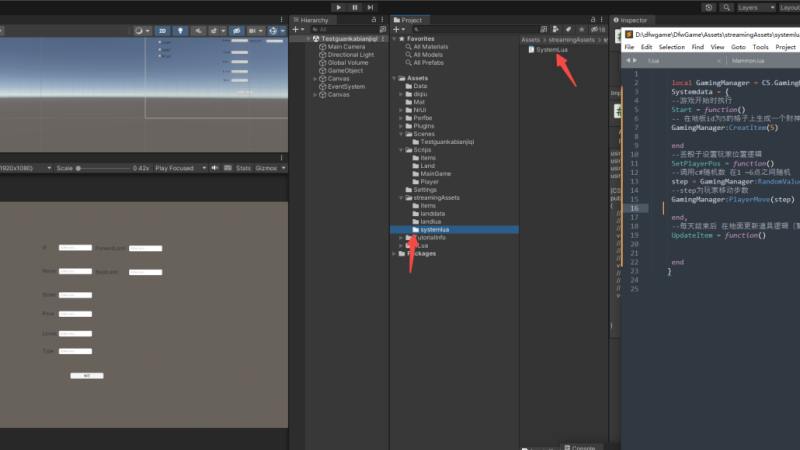Select the Hierarchy tab
The height and width of the screenshot is (450, 800).
[x=311, y=20]
